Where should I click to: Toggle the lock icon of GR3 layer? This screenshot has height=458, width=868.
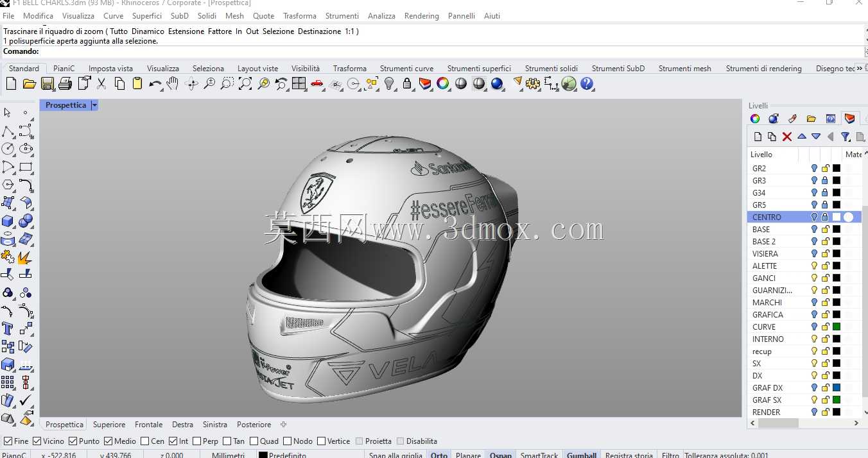pyautogui.click(x=825, y=180)
